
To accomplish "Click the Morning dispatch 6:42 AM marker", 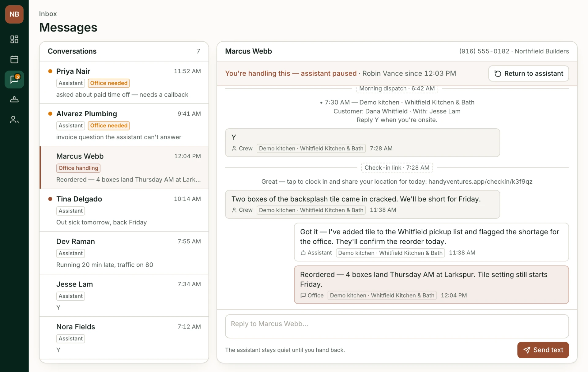I will (x=397, y=88).
